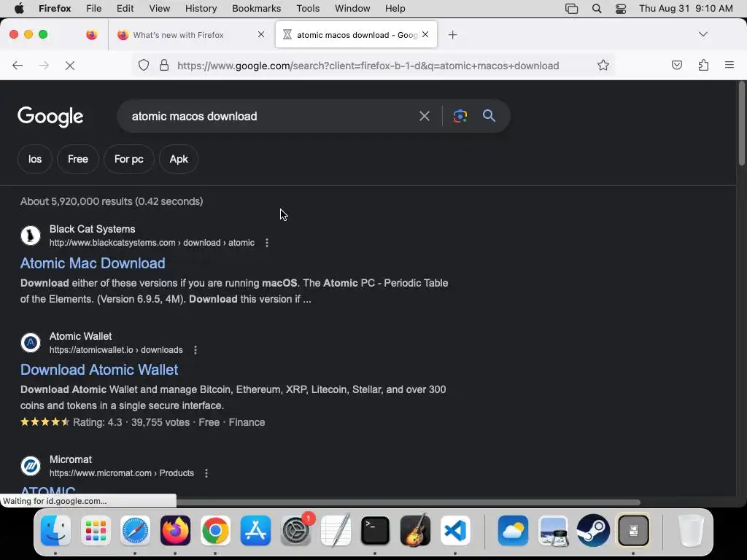Filter results with the For pc chip
Image resolution: width=747 pixels, height=560 pixels.
128,159
